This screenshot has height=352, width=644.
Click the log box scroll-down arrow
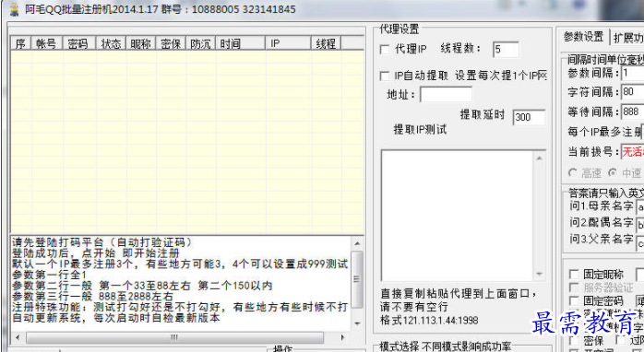click(x=357, y=323)
